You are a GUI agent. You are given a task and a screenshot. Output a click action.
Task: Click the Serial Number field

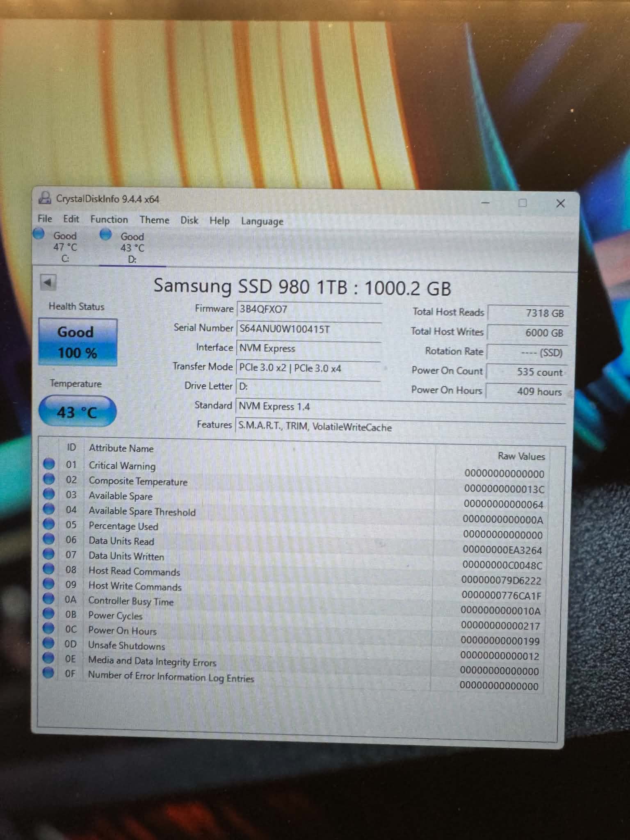coord(309,329)
